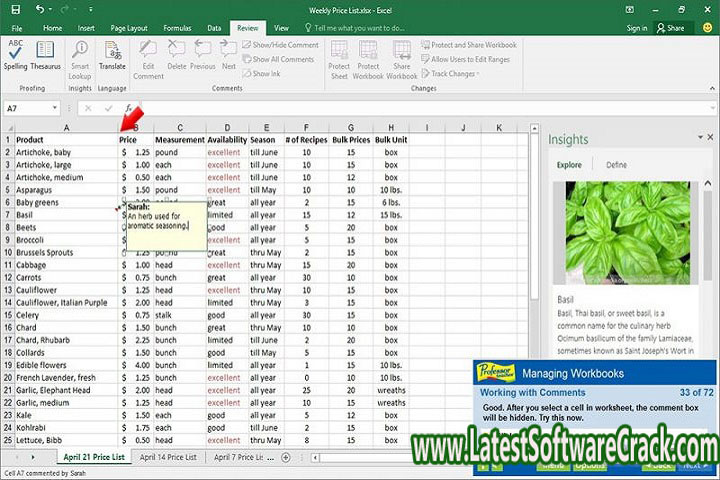Select column A header
The width and height of the screenshot is (720, 480).
point(66,128)
